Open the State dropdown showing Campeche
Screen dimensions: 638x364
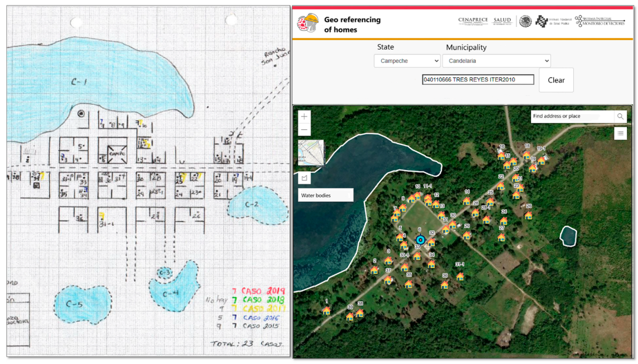click(407, 61)
